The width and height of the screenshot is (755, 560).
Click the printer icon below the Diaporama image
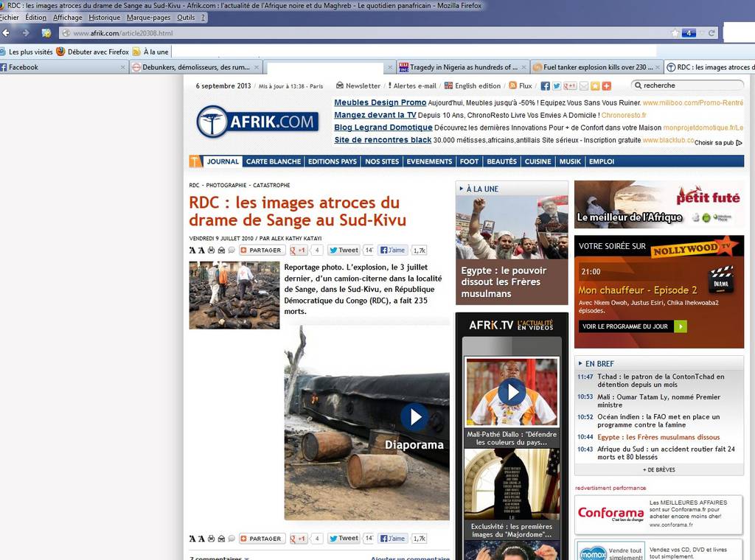(x=211, y=539)
